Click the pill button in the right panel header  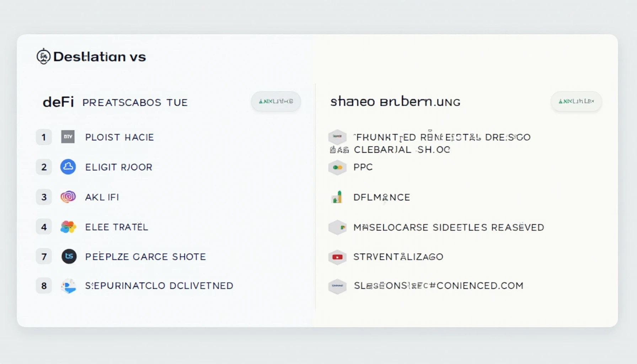(x=576, y=101)
